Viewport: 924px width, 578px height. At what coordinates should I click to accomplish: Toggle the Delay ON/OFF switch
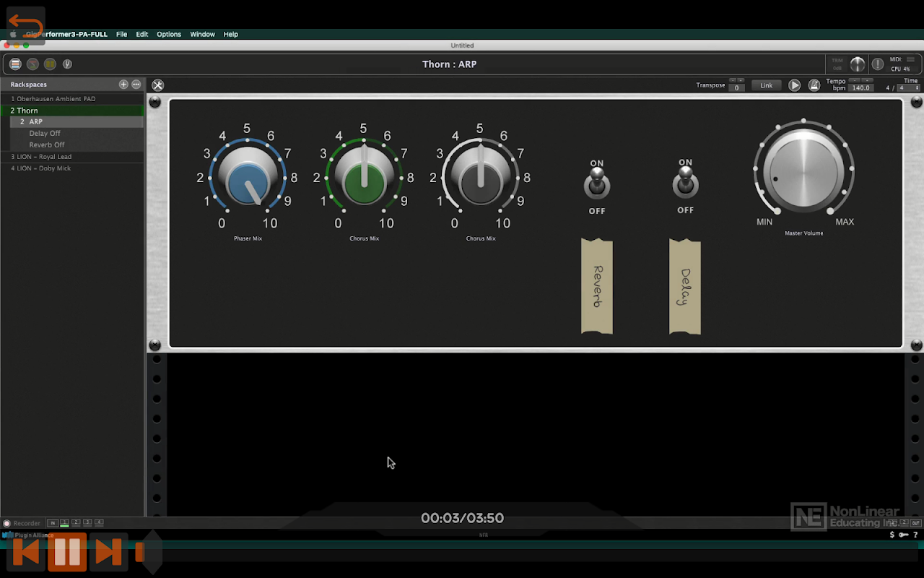(x=686, y=182)
